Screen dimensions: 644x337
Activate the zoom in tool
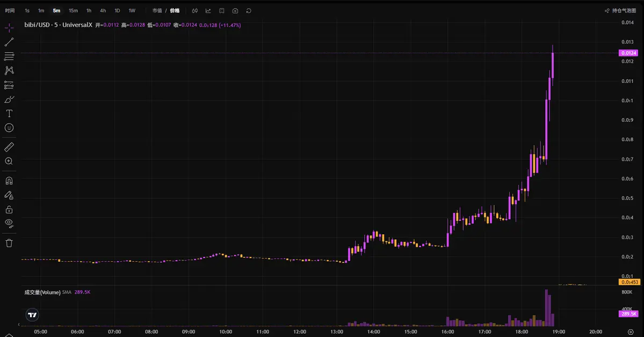(x=9, y=161)
